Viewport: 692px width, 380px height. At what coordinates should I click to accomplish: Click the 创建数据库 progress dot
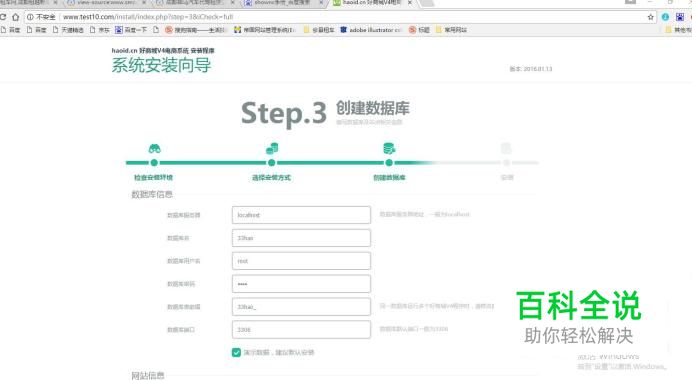(x=389, y=163)
